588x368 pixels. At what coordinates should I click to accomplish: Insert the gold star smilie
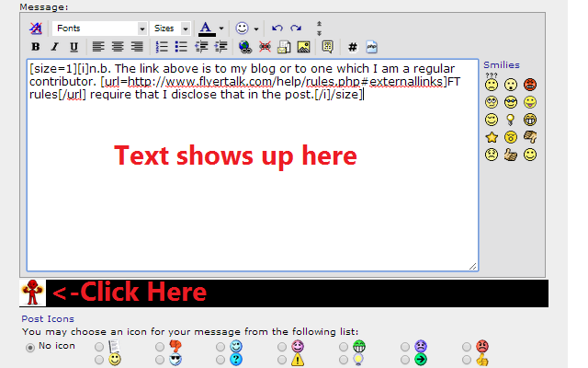tap(492, 137)
